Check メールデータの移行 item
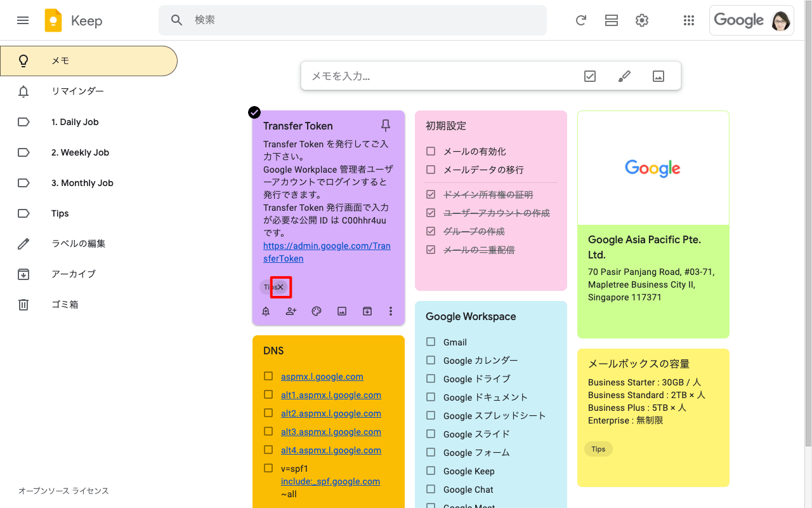Viewport: 812px width, 508px height. (x=431, y=170)
